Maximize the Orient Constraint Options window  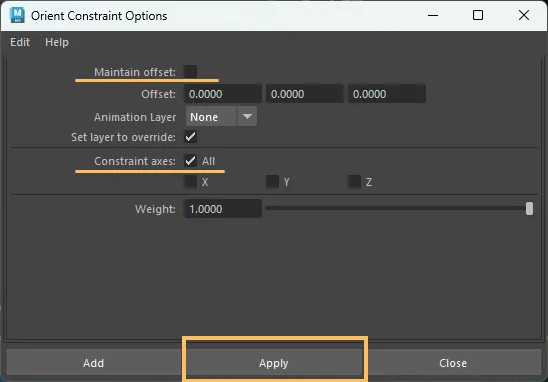478,15
